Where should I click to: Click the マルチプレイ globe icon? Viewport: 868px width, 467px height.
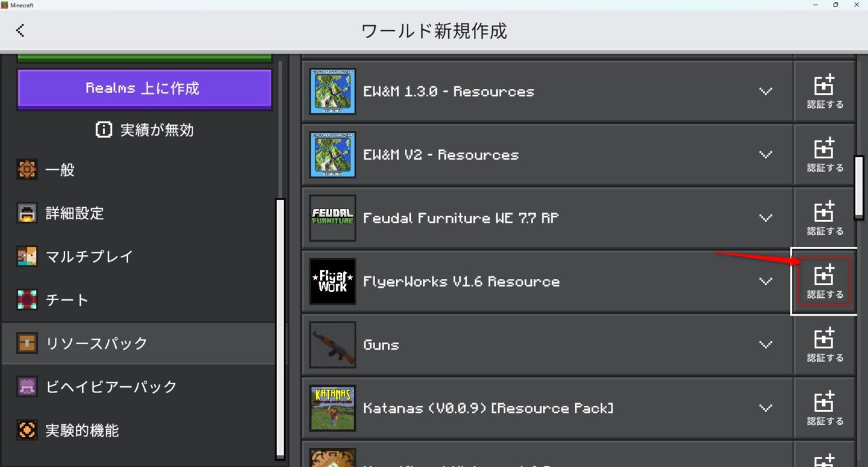(26, 257)
